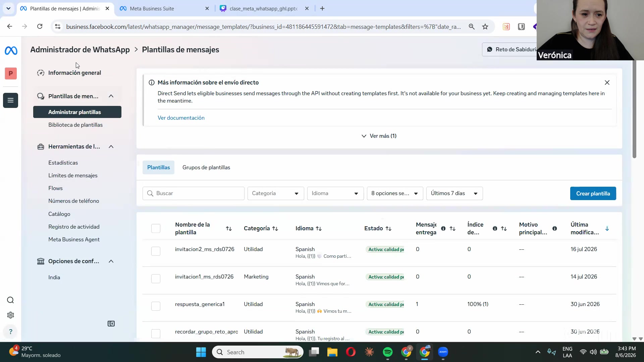The width and height of the screenshot is (644, 362).
Task: Open Biblioteca de plantillas in sidebar
Action: coord(75,125)
